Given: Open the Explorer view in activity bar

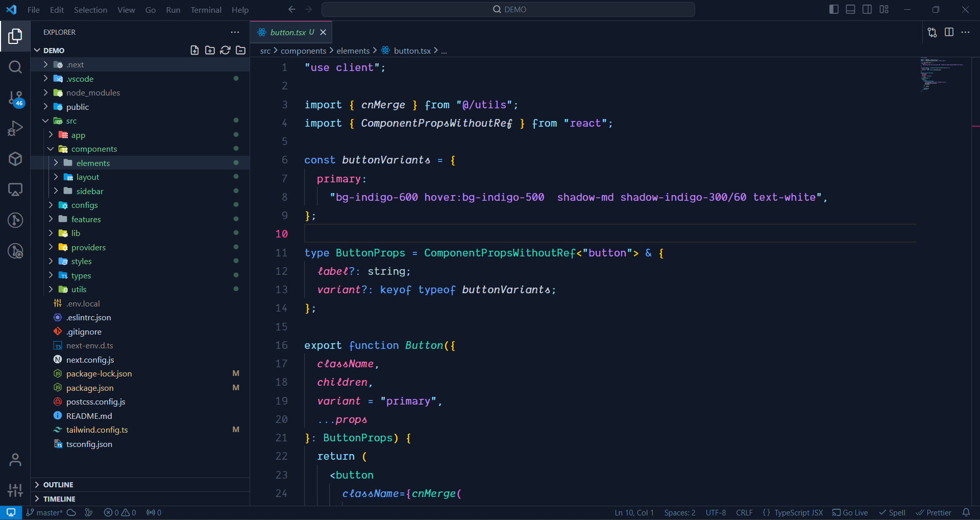Looking at the screenshot, I should click(x=15, y=36).
